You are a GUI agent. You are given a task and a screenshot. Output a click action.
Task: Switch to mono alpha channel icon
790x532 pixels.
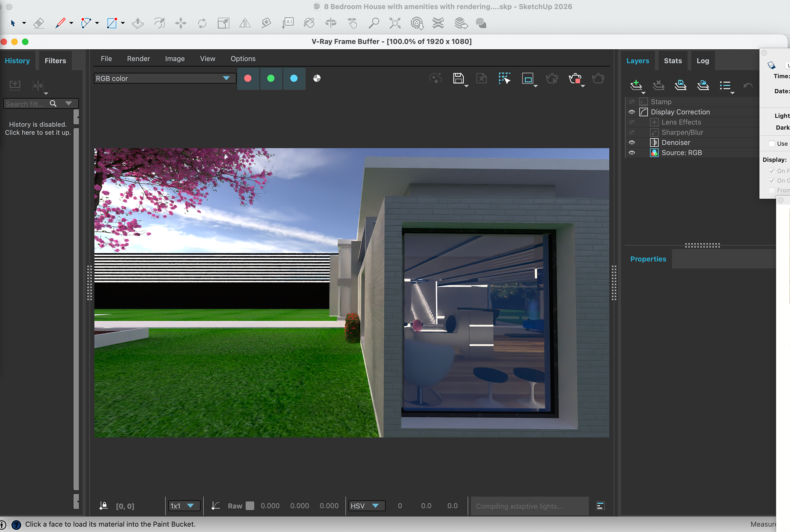(317, 78)
